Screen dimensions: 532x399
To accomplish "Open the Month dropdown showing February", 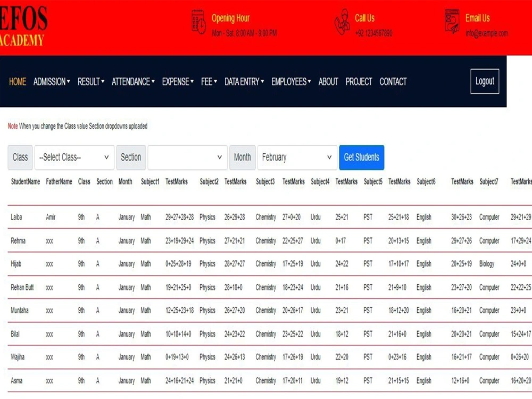I will (297, 157).
